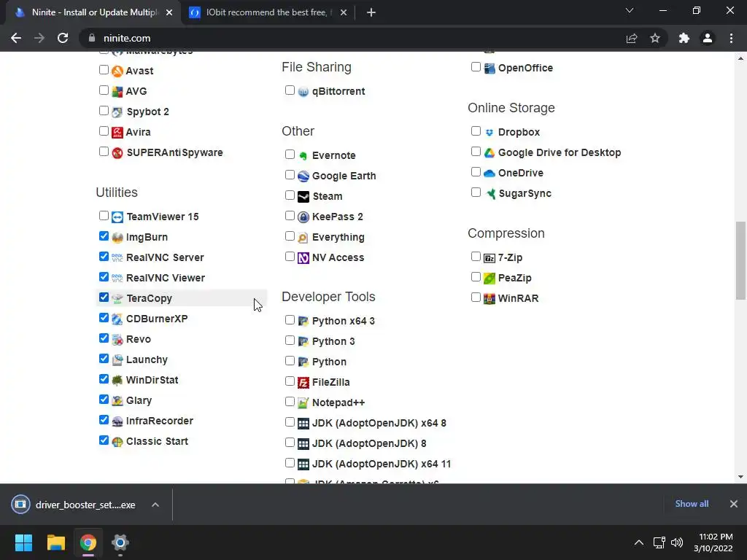
Task: Click the CDBurnerXP icon
Action: click(117, 319)
